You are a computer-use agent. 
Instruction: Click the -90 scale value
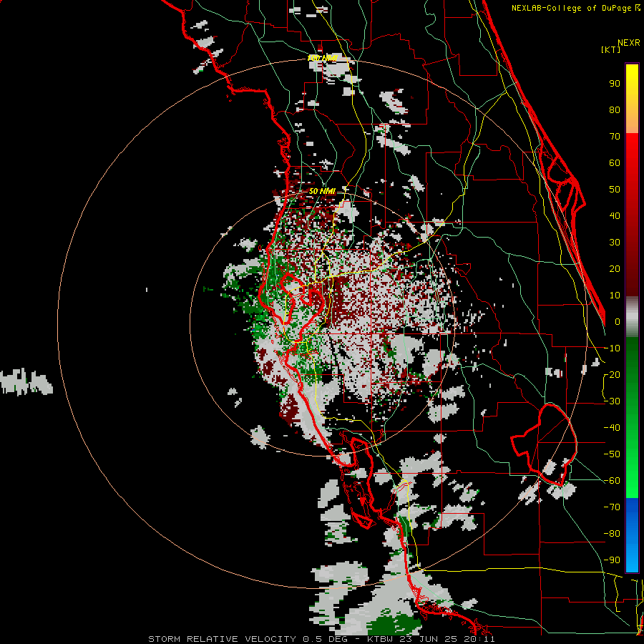pos(612,560)
